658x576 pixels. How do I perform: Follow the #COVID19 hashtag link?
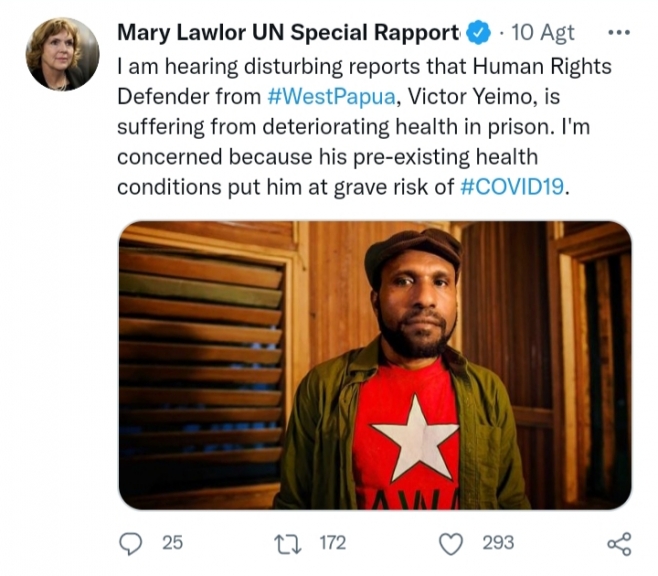tap(512, 187)
